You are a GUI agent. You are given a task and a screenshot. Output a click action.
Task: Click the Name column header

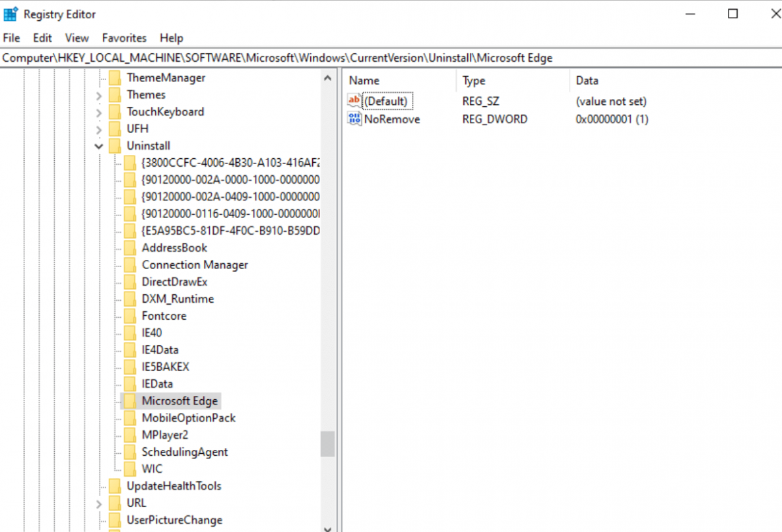[362, 80]
